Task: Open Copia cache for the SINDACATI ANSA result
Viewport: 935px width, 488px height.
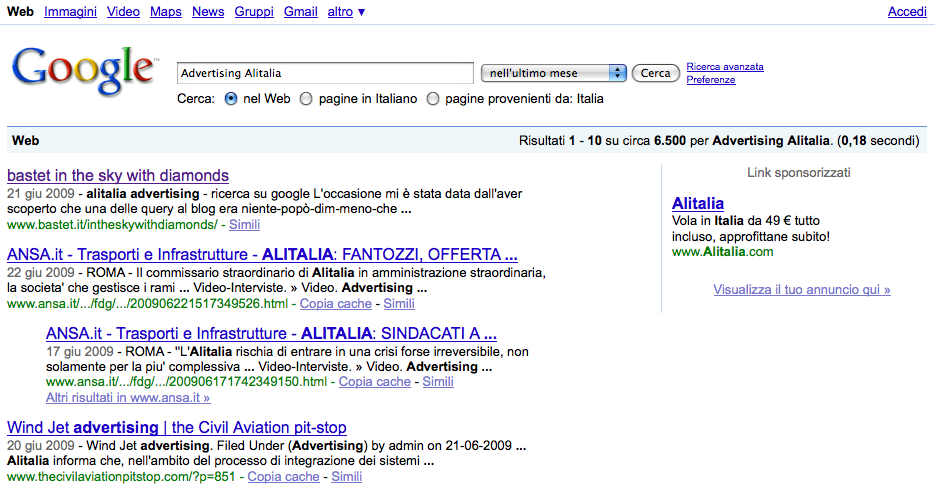Action: coord(374,382)
